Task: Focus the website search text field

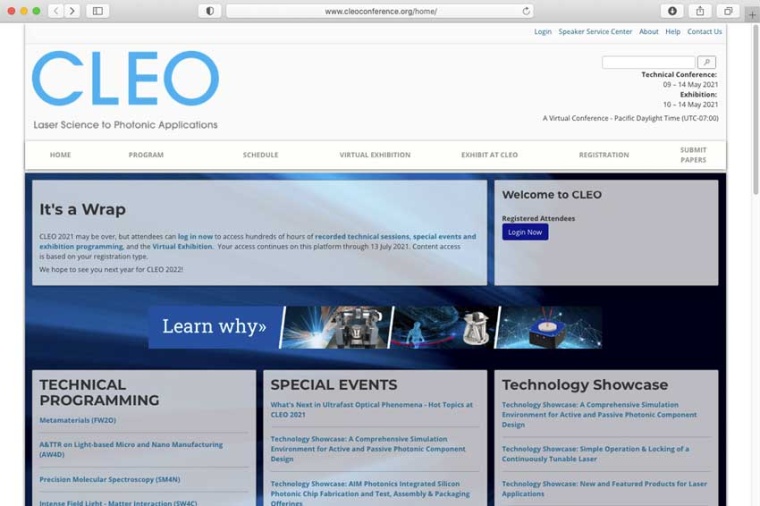Action: (x=648, y=62)
